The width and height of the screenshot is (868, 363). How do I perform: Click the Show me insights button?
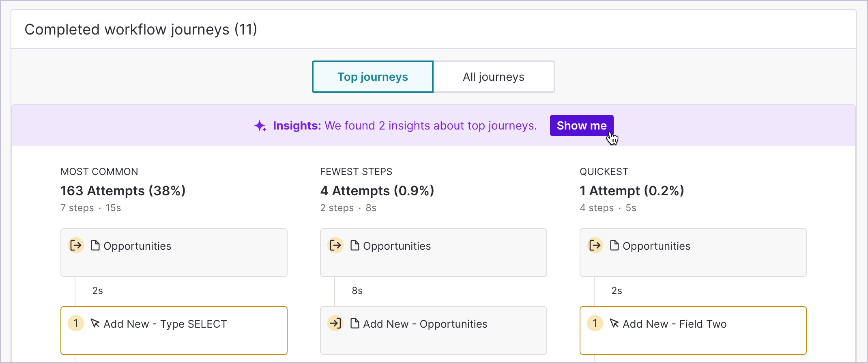click(x=582, y=125)
